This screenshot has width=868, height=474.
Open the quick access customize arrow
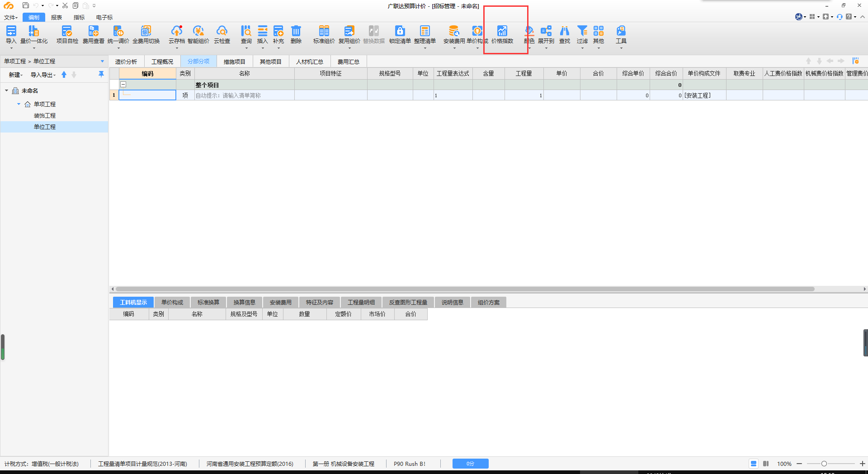[94, 5]
